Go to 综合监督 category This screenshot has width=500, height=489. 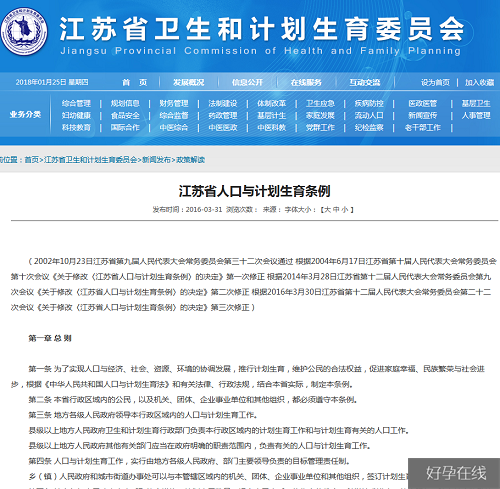174,116
